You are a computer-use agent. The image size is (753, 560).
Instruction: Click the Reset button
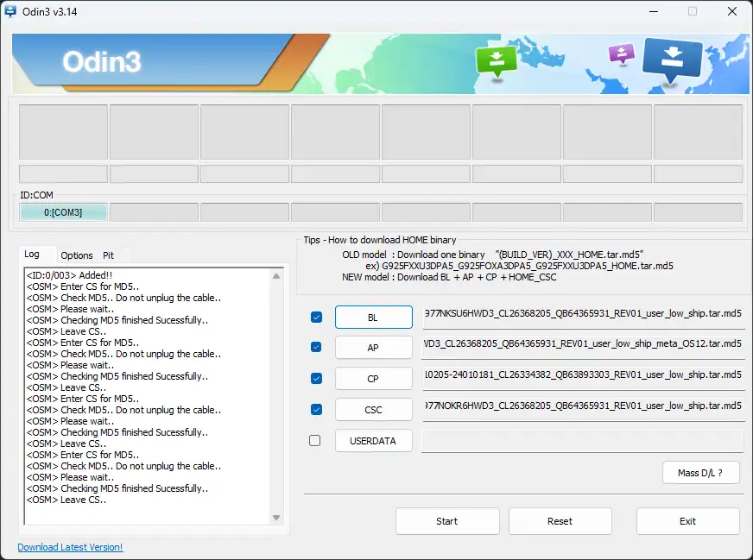pyautogui.click(x=560, y=521)
